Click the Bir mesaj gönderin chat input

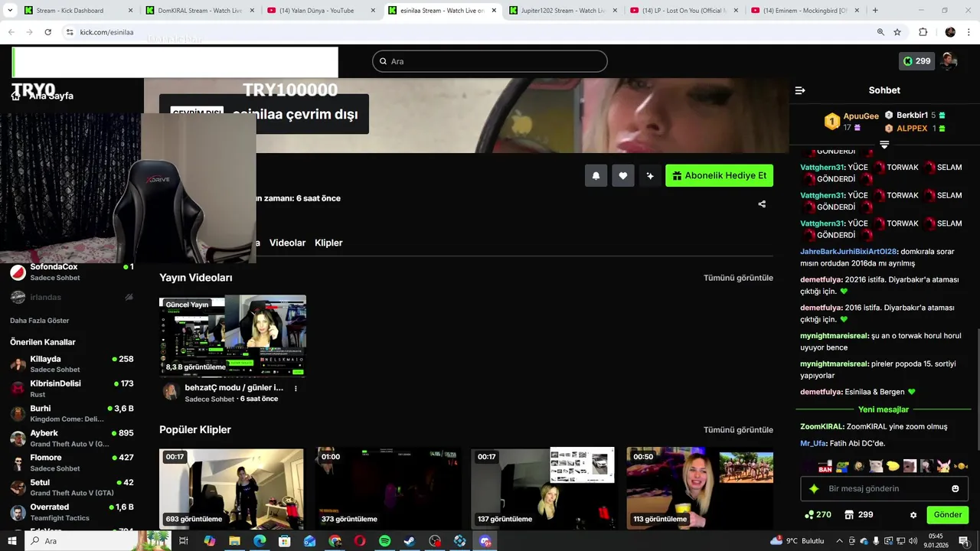884,488
